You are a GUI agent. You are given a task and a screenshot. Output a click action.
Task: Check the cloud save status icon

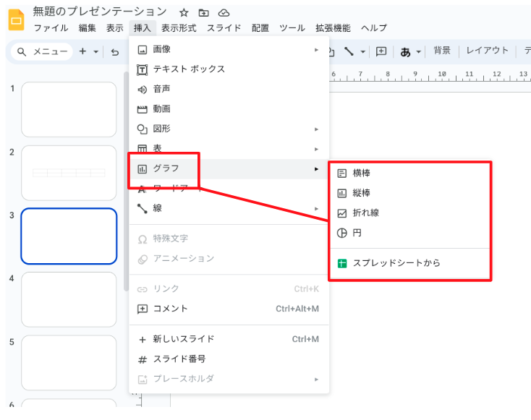[x=224, y=13]
